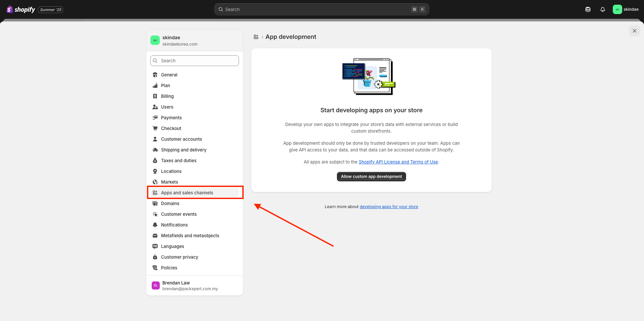
Task: Click the Taxes and duties icon
Action: pyautogui.click(x=155, y=160)
